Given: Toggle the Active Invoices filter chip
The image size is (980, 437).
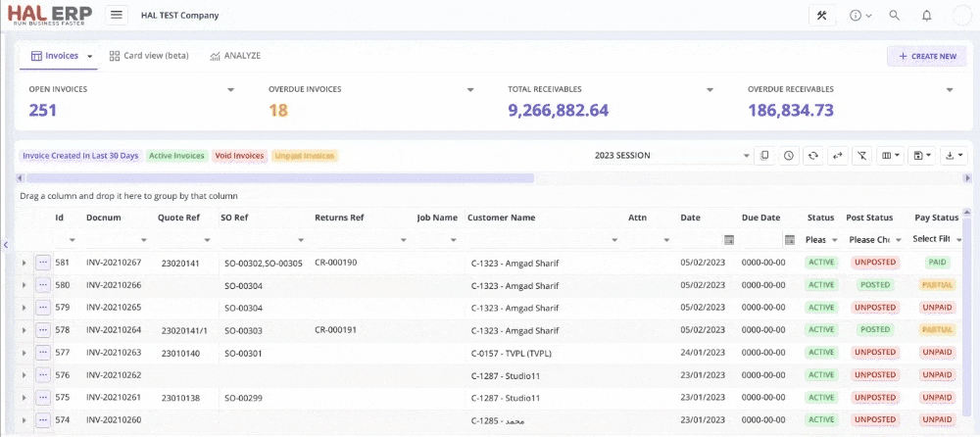Looking at the screenshot, I should [x=176, y=156].
